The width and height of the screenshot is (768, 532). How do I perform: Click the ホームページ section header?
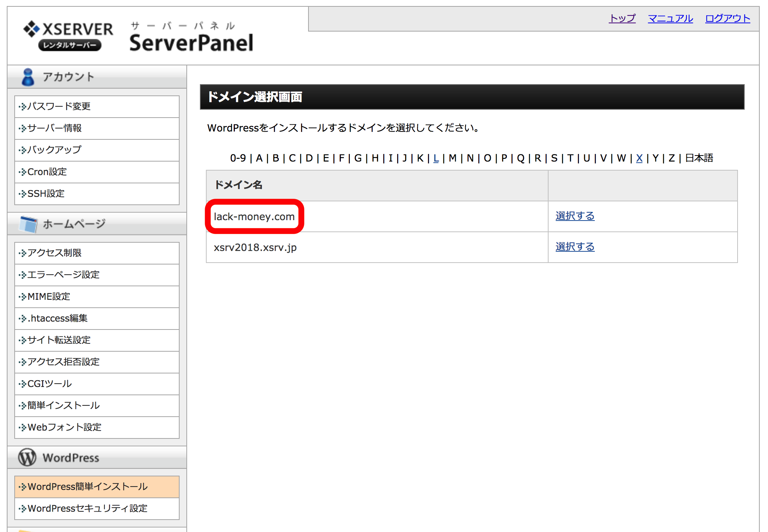click(97, 224)
